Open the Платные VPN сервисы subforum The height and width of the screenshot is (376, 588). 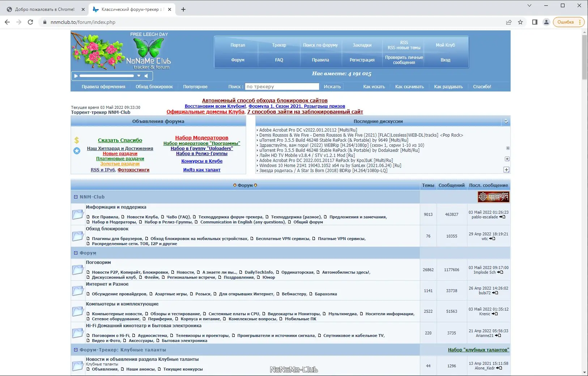point(341,239)
